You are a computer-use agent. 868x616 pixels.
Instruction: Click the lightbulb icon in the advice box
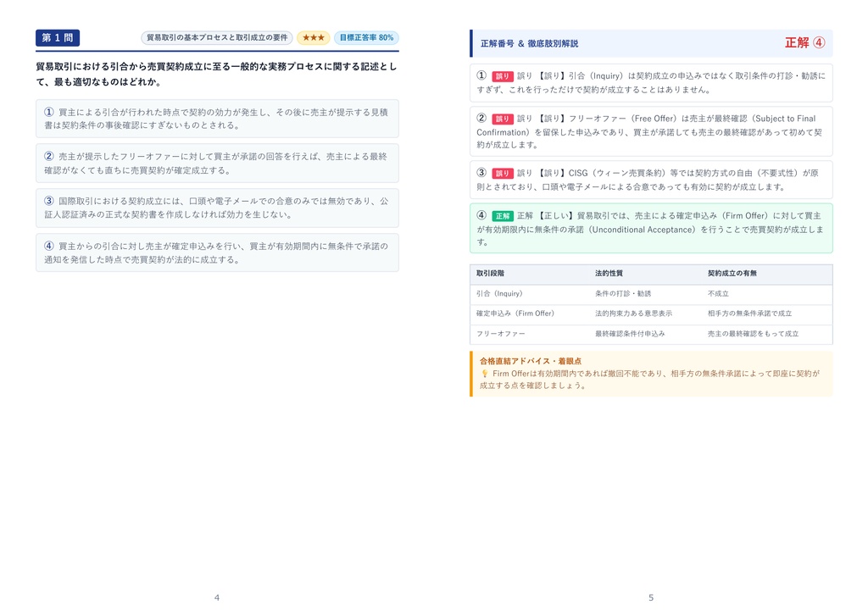point(484,374)
